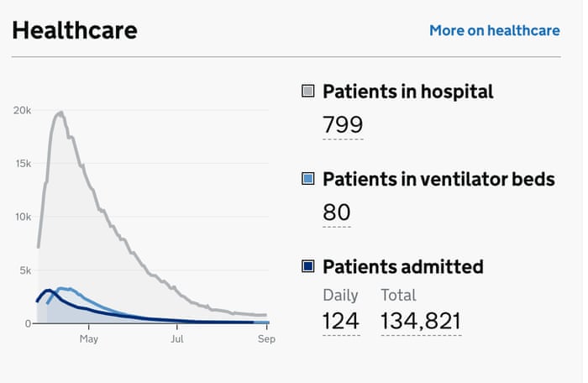Screen dimensions: 588x383
Task: Click the Jul label on chart axis
Action: [x=177, y=339]
